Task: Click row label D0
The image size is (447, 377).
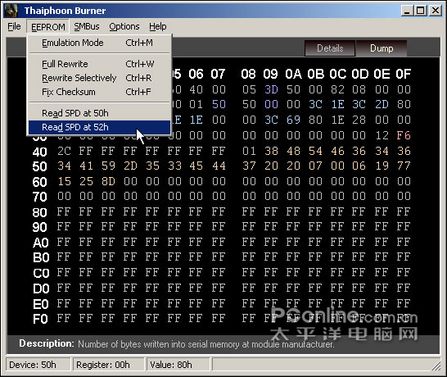Action: tap(41, 288)
